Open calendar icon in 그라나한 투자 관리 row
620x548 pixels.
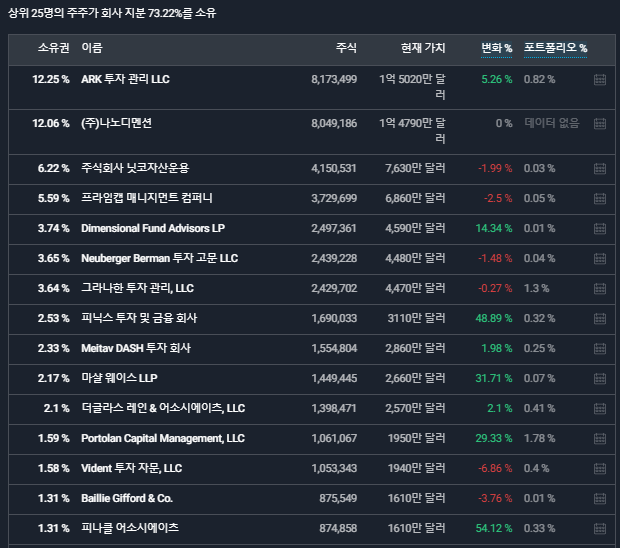[x=600, y=289]
